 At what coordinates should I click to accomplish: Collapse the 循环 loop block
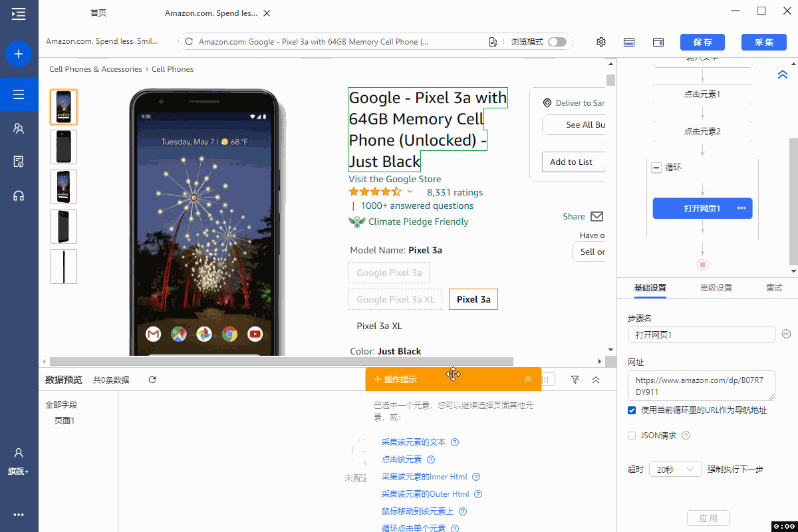(x=656, y=168)
